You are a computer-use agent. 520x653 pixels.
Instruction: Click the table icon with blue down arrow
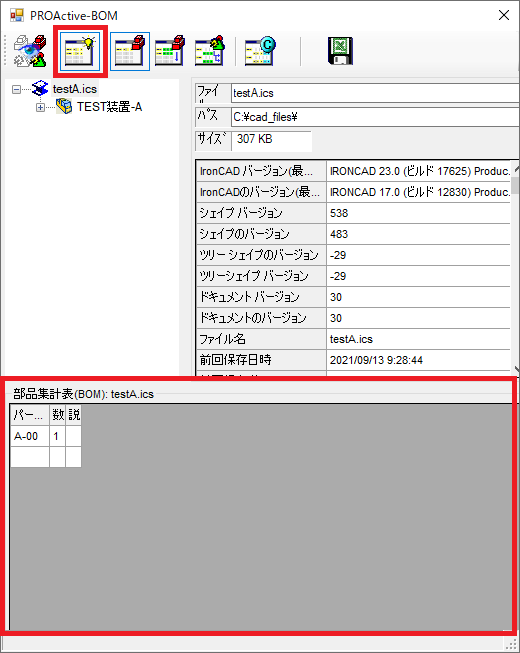click(169, 51)
